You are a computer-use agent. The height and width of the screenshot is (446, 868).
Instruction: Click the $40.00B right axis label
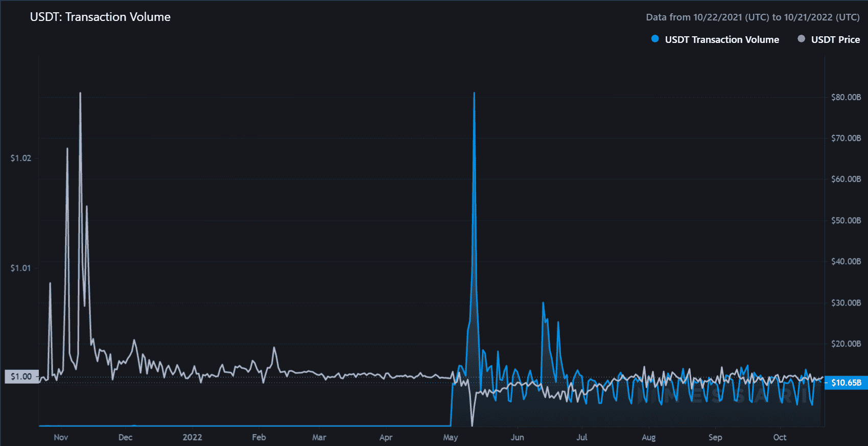[x=846, y=261]
